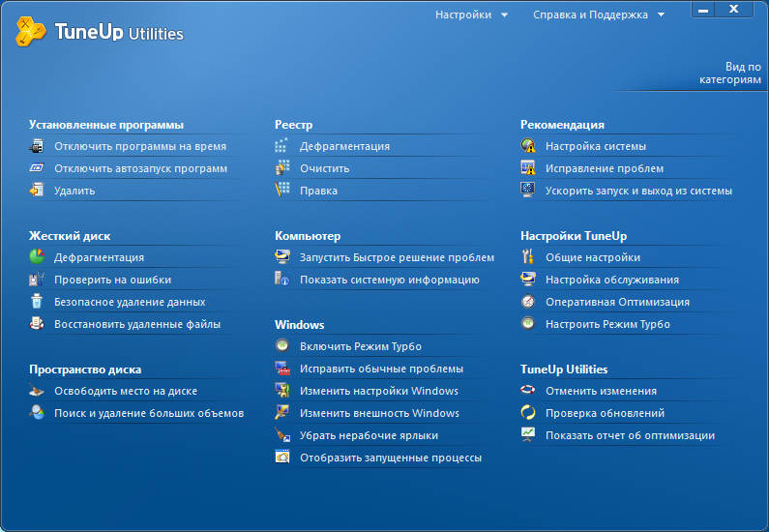This screenshot has height=532, width=769.
Task: Click the Настройка системы icon
Action: pos(528,146)
